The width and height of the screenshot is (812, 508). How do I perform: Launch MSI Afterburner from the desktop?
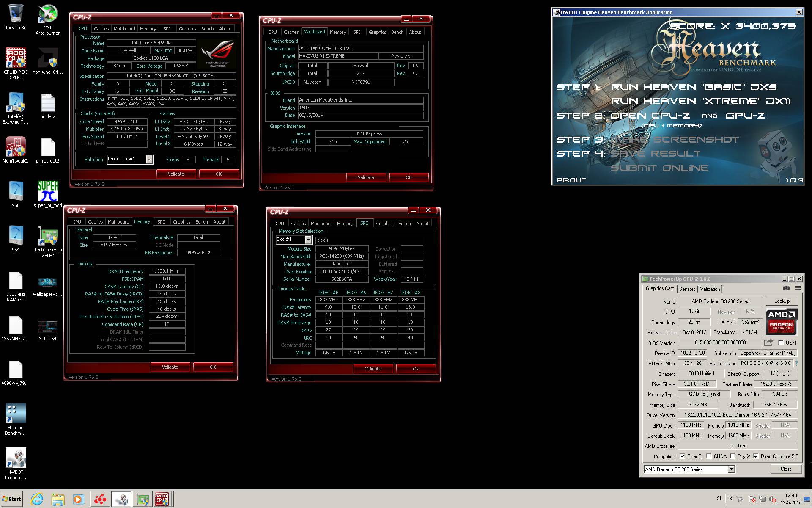coord(48,19)
